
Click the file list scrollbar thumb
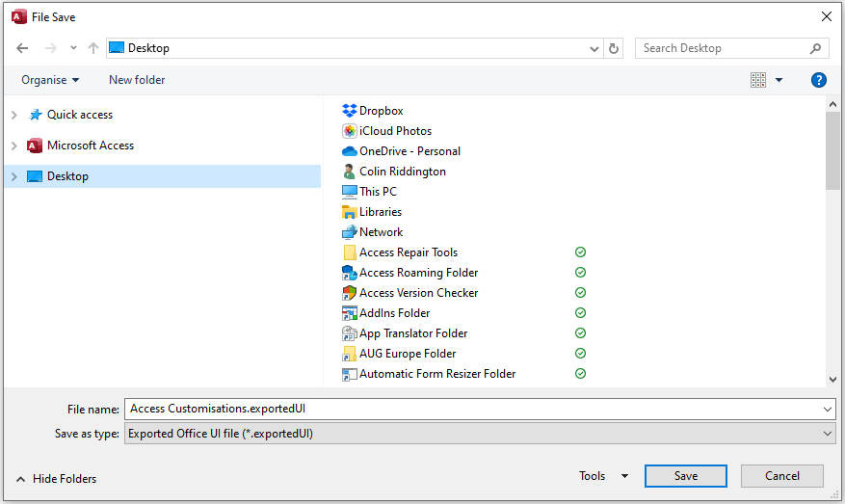pos(832,151)
